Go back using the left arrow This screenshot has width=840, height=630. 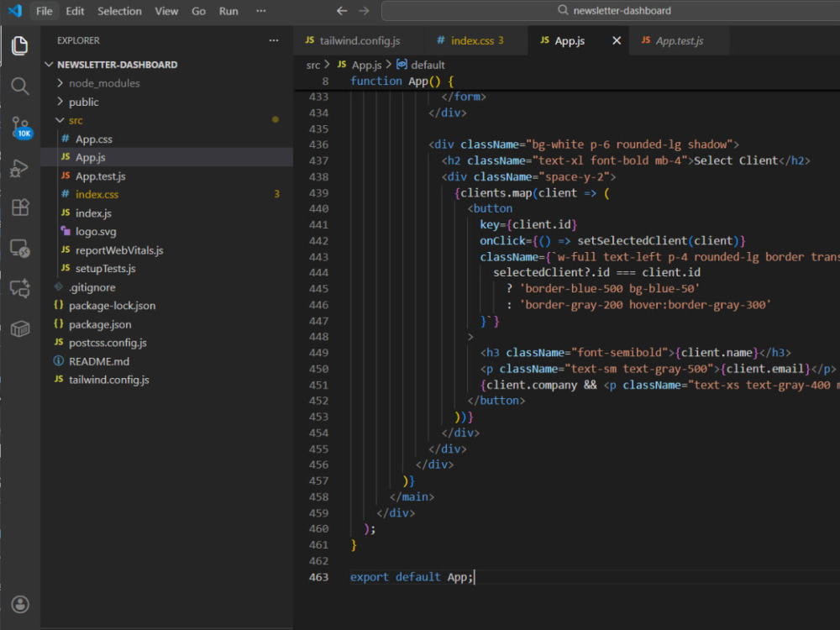pyautogui.click(x=342, y=11)
